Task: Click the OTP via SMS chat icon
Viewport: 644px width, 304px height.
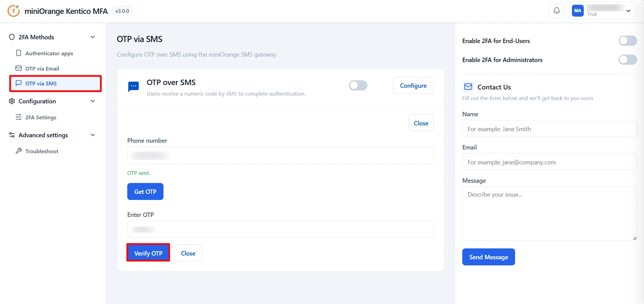Action: [19, 83]
